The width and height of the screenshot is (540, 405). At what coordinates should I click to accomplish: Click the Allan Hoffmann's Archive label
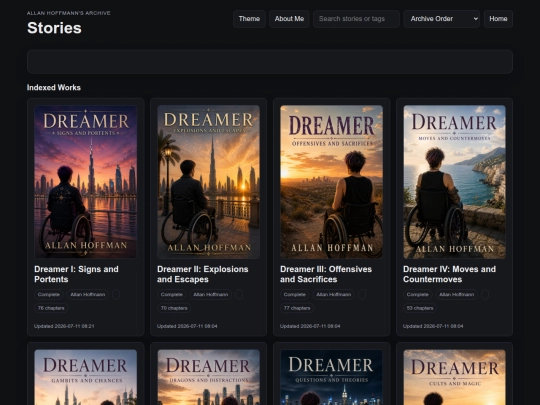69,13
